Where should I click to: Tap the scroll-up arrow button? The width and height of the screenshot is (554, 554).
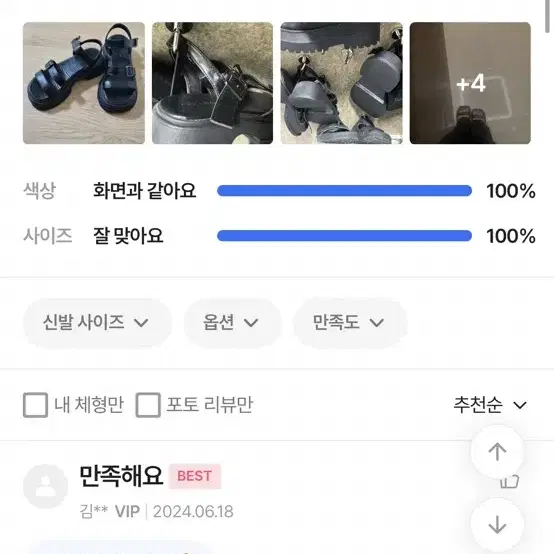[x=497, y=452]
